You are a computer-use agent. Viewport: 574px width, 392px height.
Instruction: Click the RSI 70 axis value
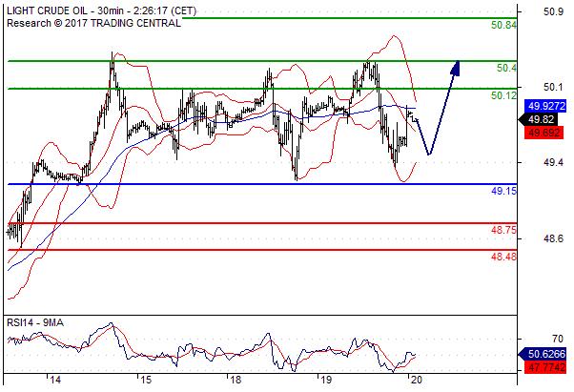558,339
